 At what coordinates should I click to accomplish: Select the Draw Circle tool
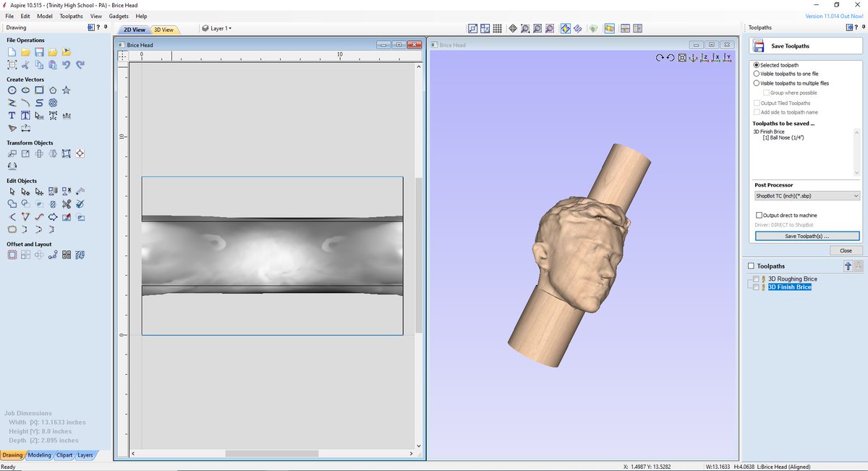point(12,90)
